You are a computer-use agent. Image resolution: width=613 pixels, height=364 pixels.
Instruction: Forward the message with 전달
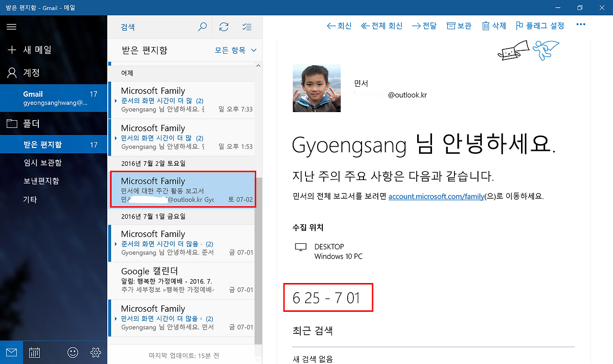424,25
